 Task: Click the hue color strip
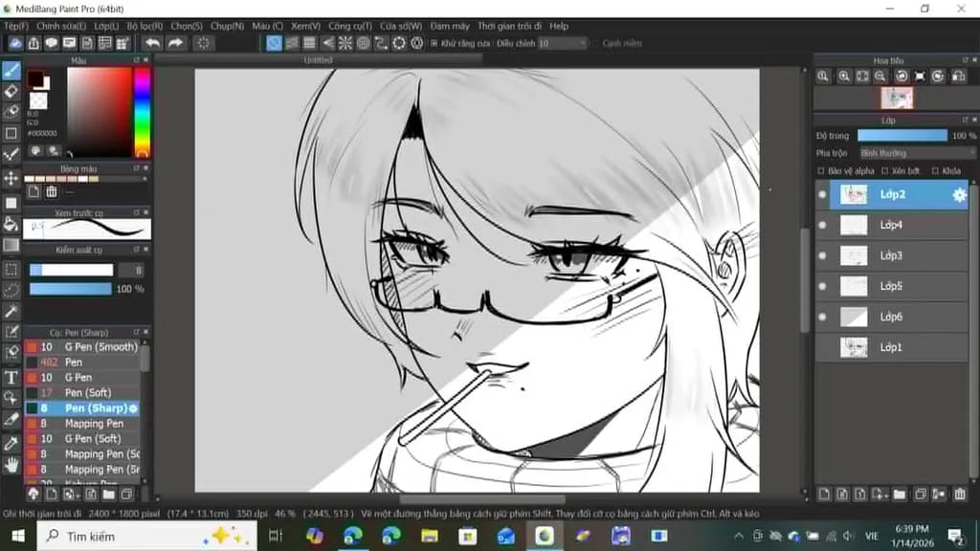(x=142, y=112)
